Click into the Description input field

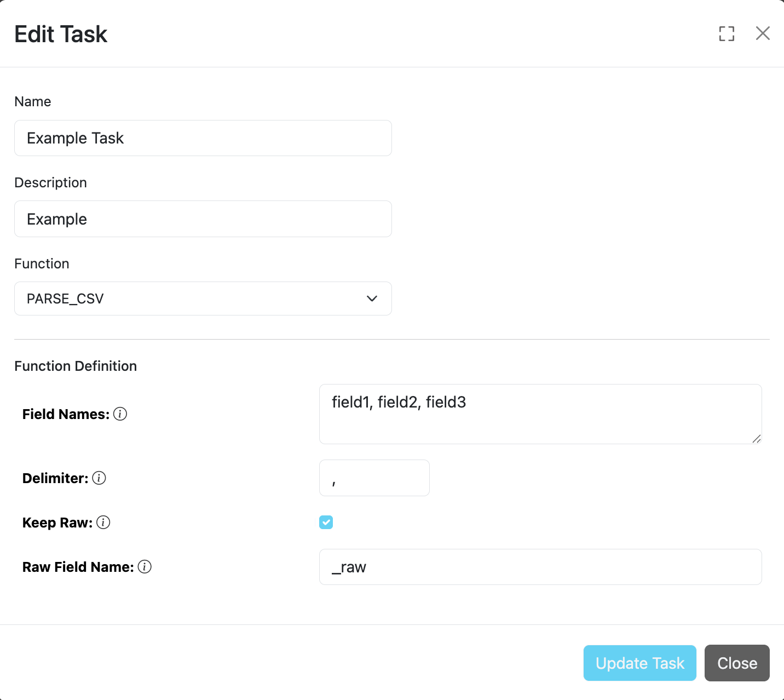pyautogui.click(x=203, y=219)
